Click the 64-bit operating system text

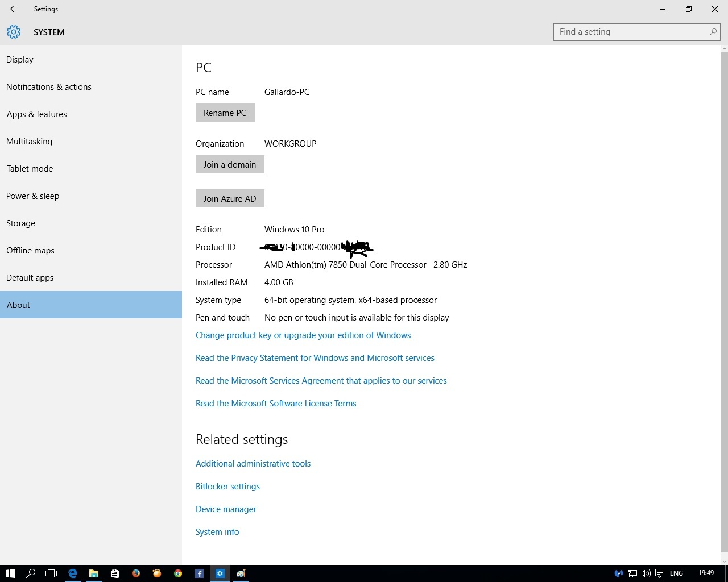tap(350, 300)
